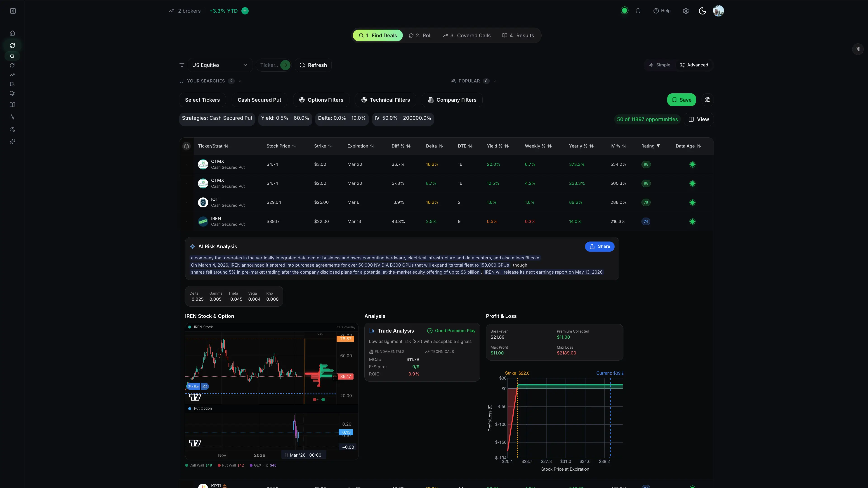Toggle the GEX Flip $40 legend
This screenshot has width=868, height=488.
(x=263, y=465)
